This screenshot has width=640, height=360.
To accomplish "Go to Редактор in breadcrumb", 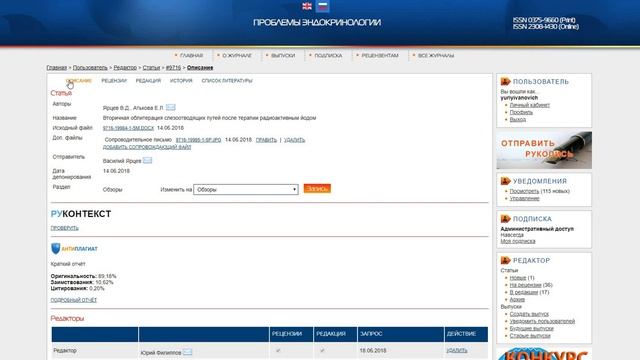I will (x=125, y=68).
